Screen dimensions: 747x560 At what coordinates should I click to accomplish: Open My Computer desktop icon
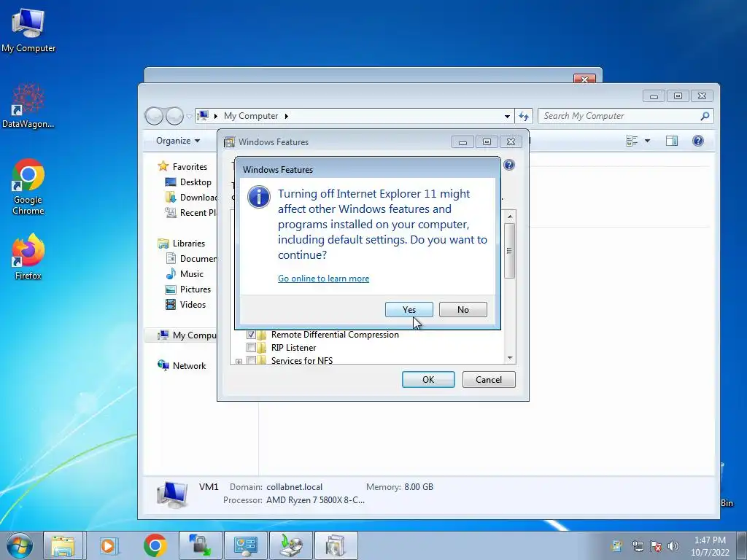coord(28,31)
